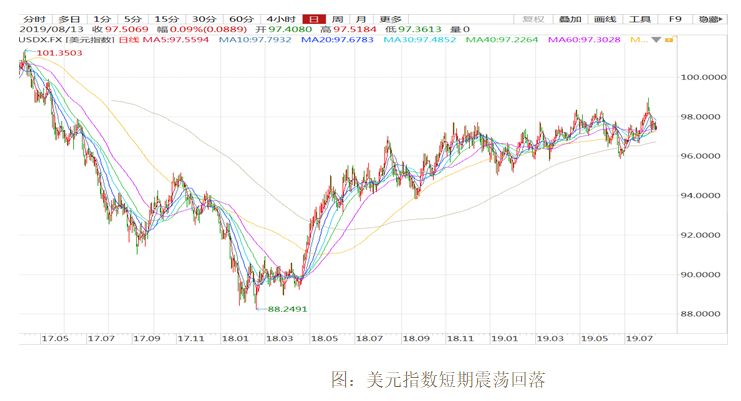741x401 pixels.
Task: Click the 18.09 date axis label
Action: [416, 339]
